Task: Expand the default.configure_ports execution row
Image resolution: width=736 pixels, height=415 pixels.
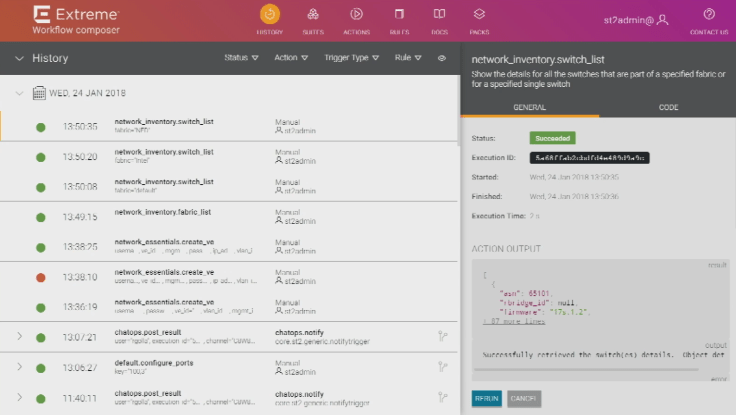Action: pos(18,366)
